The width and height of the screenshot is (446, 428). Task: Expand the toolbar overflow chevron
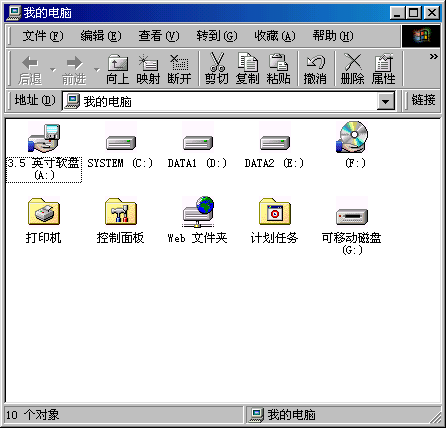(x=433, y=56)
